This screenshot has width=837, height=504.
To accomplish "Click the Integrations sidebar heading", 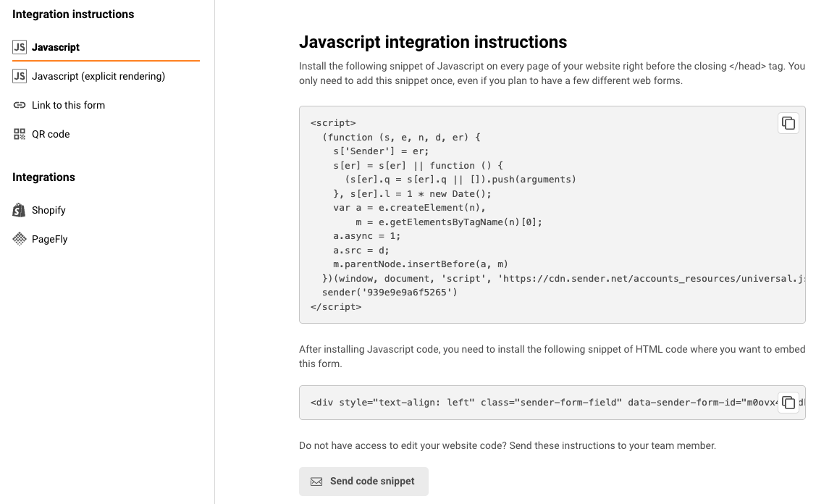I will pyautogui.click(x=43, y=177).
